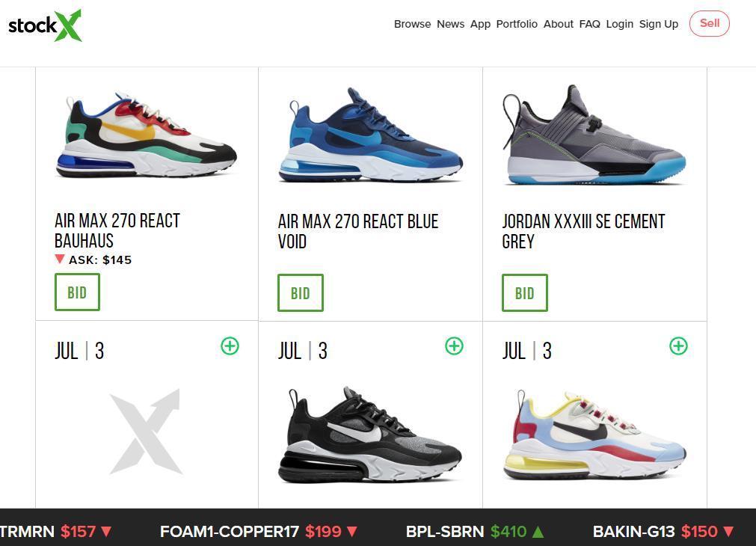Click plus icon above black Air Max shoe
756x546 pixels.
(x=454, y=346)
